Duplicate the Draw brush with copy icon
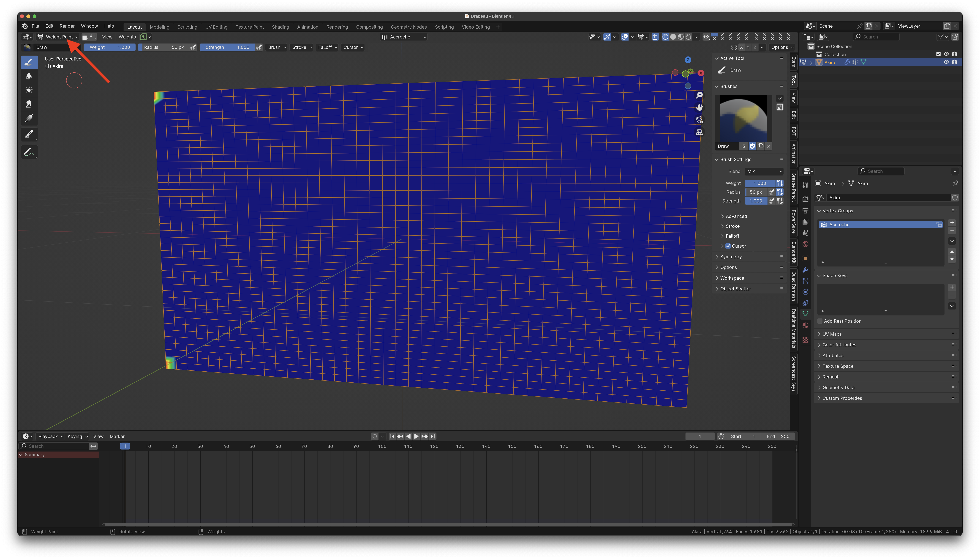 760,146
